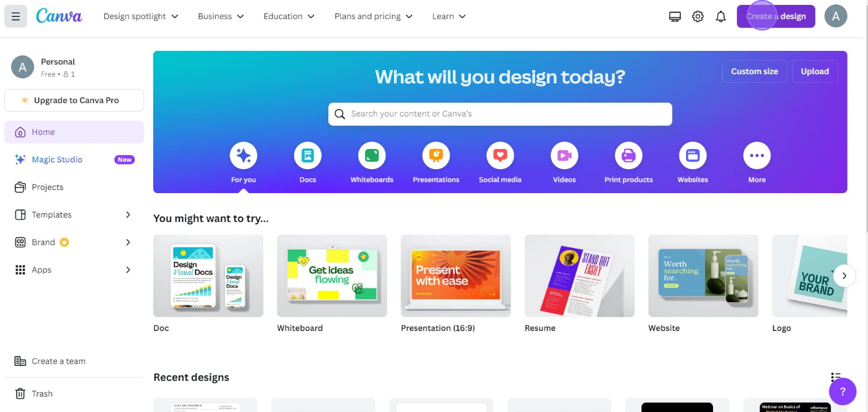
Task: Select the Presentations category icon
Action: [436, 156]
